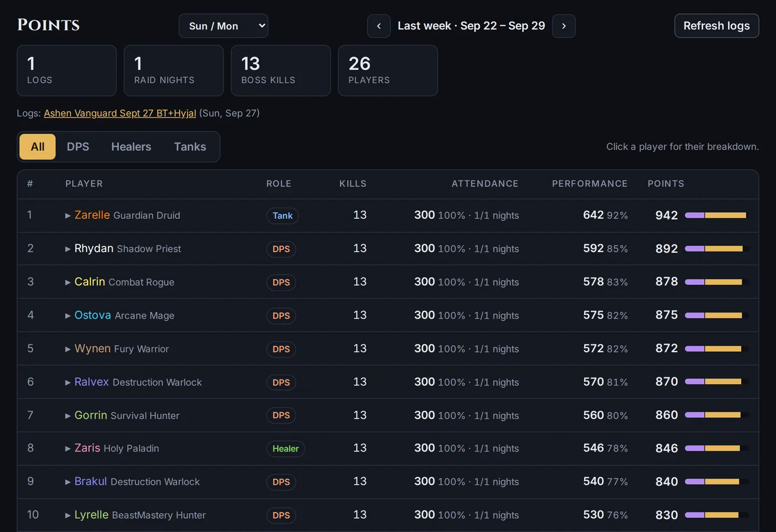Image resolution: width=776 pixels, height=532 pixels.
Task: Expand Zarelle's points breakdown triangle
Action: click(68, 216)
